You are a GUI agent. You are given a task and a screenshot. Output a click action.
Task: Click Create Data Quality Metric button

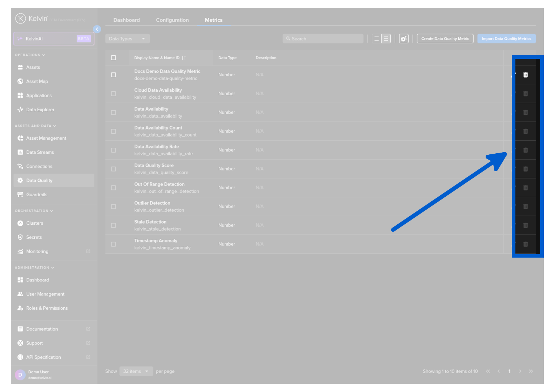tap(445, 39)
